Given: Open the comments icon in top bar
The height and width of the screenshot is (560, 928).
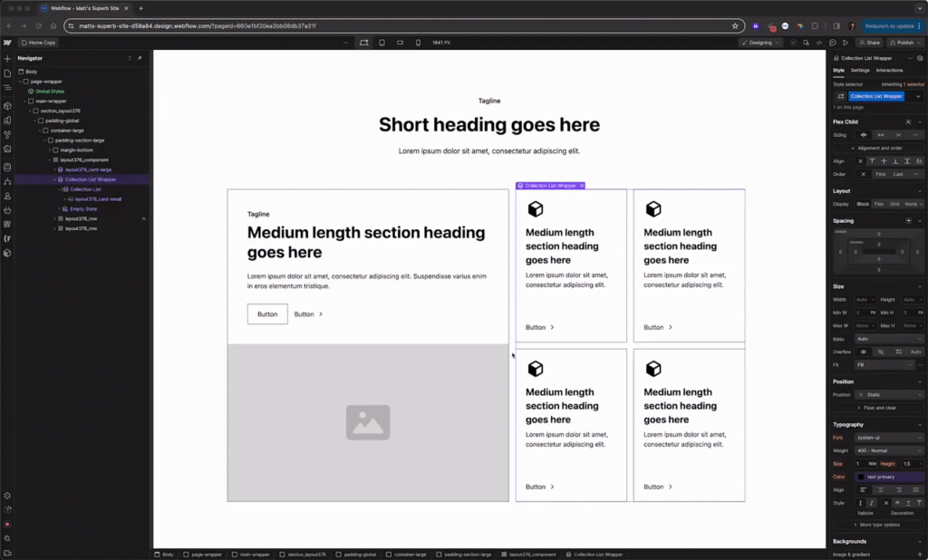Looking at the screenshot, I should point(832,43).
